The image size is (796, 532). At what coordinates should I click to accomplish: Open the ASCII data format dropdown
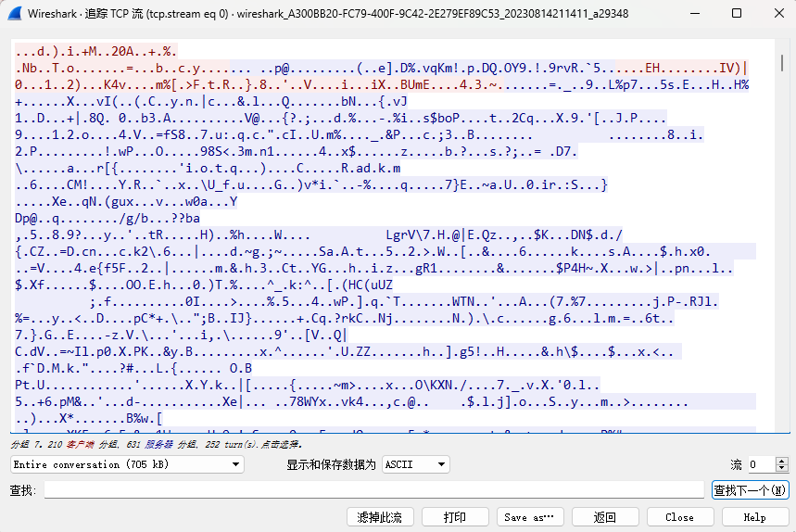click(x=415, y=464)
